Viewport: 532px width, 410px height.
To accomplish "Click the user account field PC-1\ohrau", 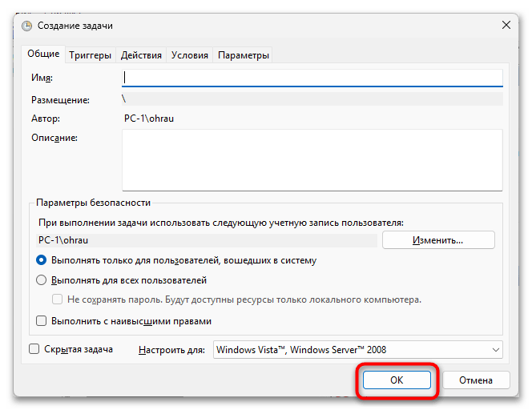I will point(206,240).
